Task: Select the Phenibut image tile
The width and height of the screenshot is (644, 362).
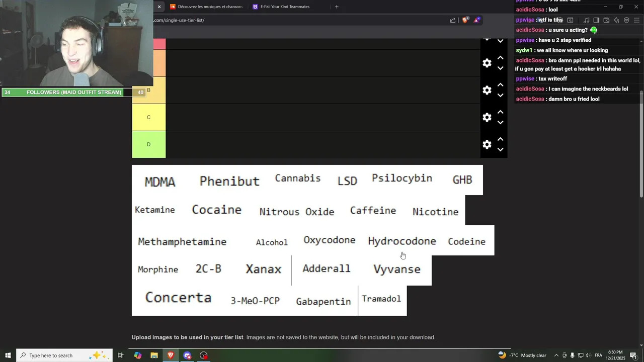Action: click(229, 181)
